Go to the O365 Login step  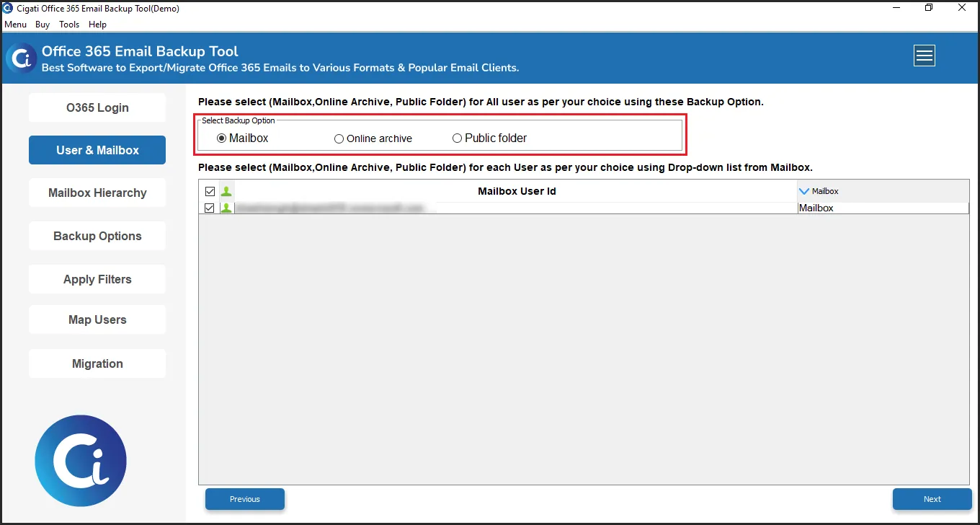(97, 107)
